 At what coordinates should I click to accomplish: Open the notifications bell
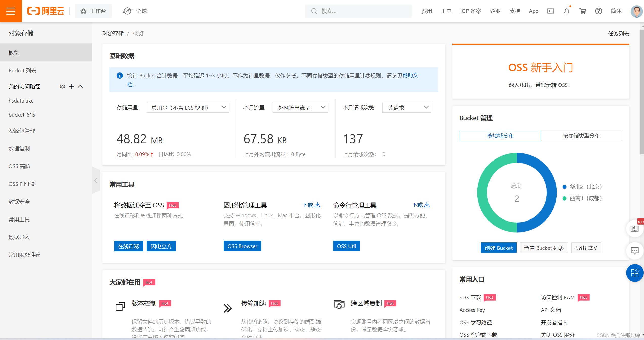click(567, 11)
